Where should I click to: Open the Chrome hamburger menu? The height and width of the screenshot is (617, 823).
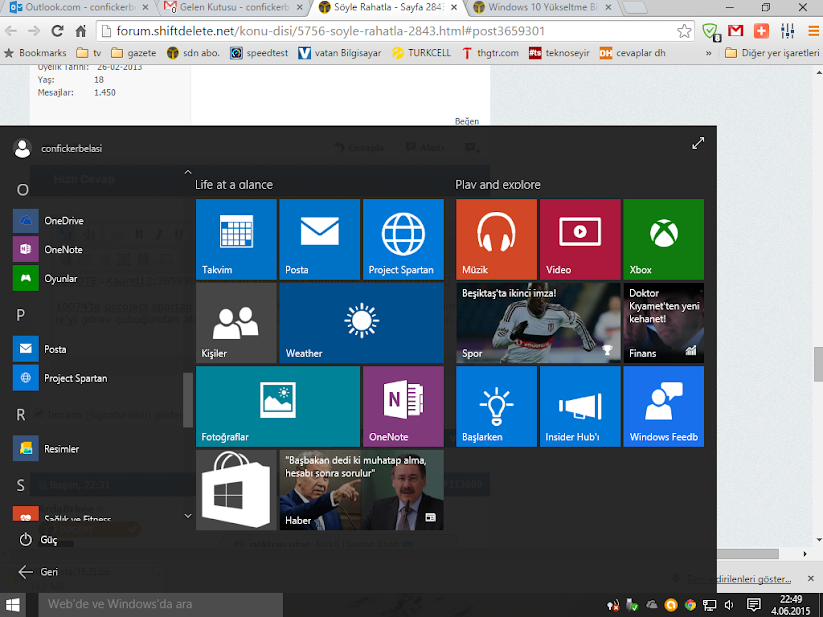click(813, 31)
